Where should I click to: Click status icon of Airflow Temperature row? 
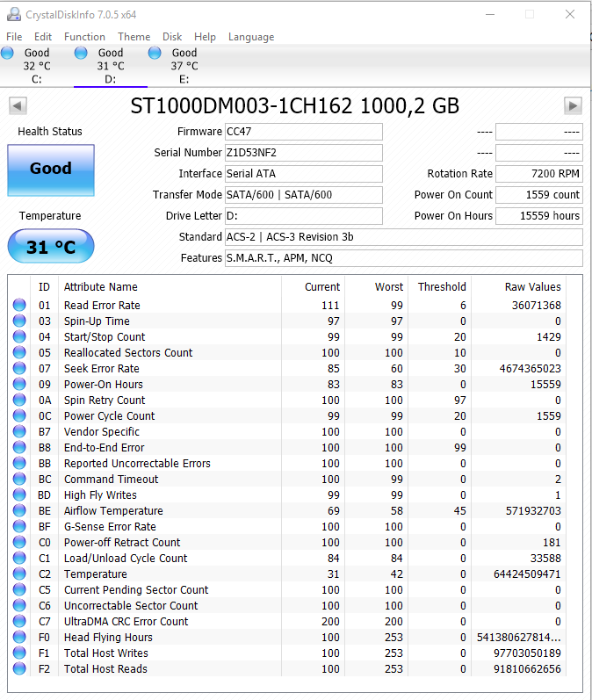[19, 510]
